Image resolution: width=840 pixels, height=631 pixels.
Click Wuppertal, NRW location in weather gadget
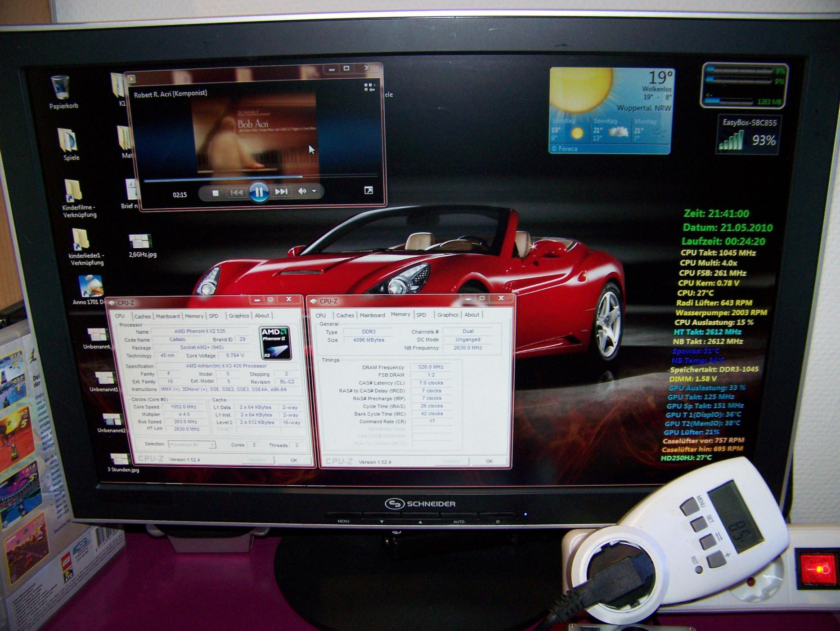(644, 108)
